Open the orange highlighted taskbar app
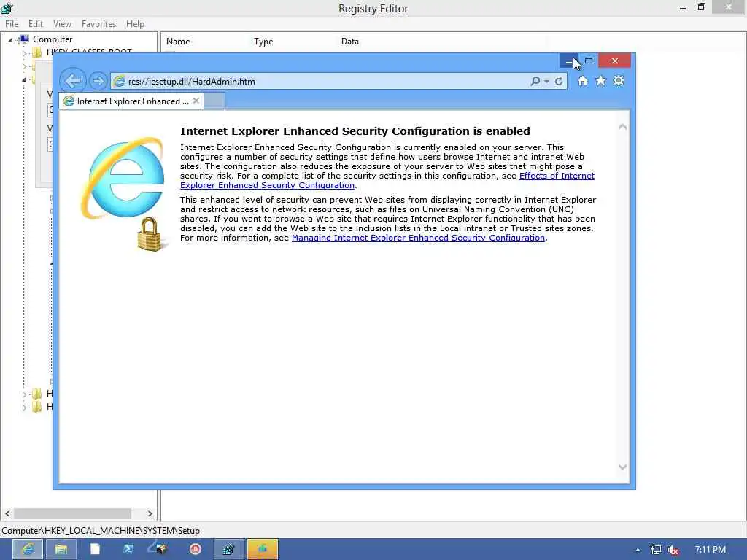Viewport: 747px width, 560px height. coord(263,550)
